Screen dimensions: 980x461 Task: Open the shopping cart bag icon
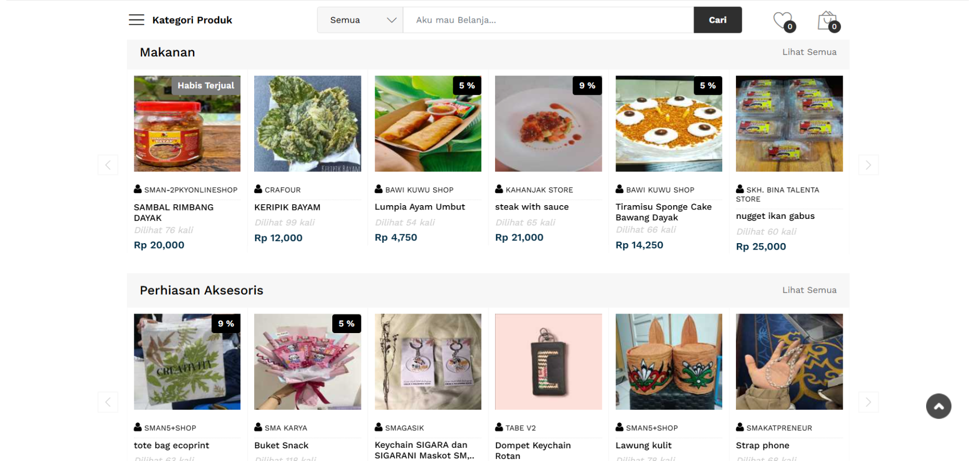[827, 21]
